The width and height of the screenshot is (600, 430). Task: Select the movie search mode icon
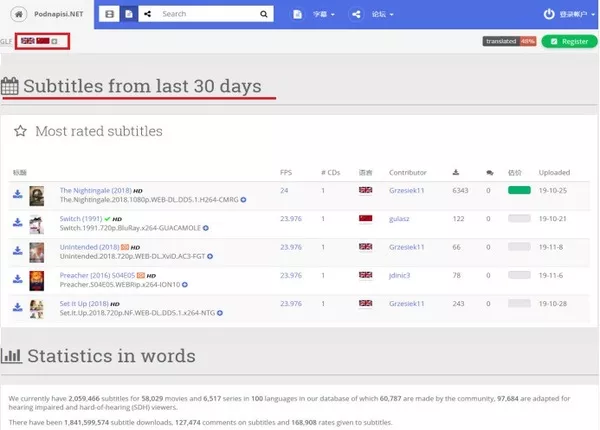(109, 14)
